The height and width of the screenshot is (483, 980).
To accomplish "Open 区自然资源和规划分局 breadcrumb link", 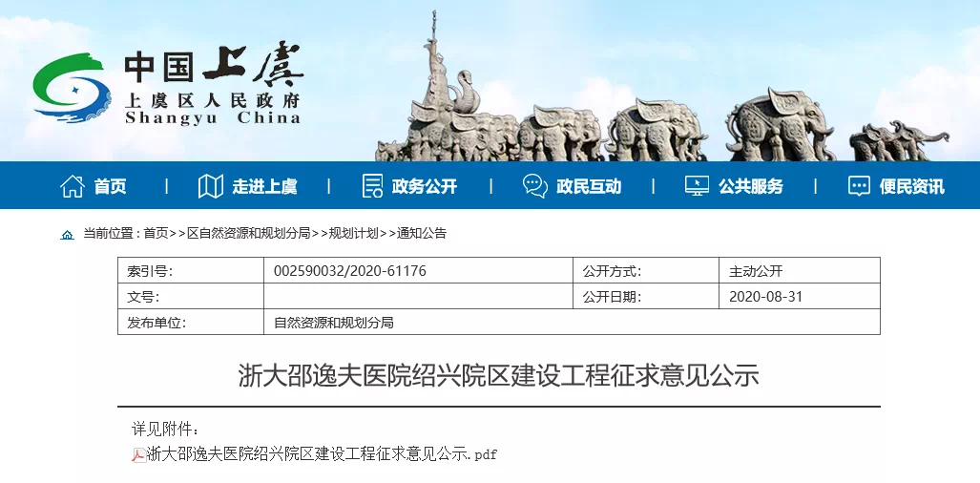I will 248,234.
